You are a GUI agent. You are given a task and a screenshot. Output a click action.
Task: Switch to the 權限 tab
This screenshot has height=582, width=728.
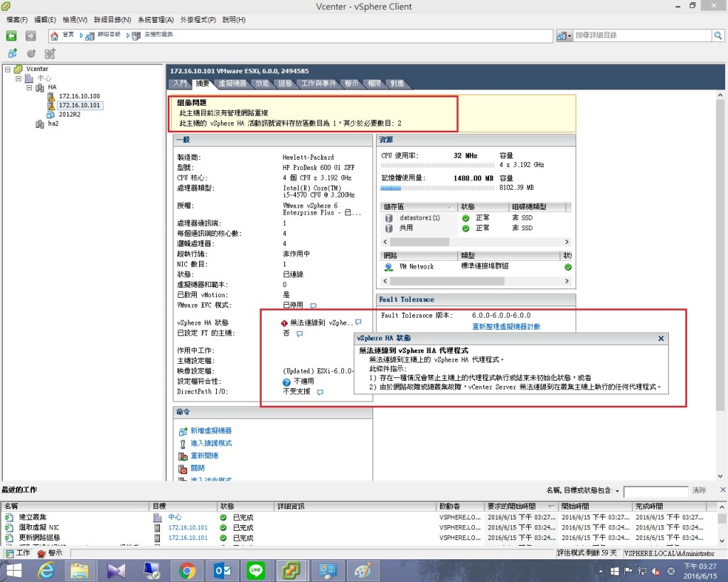point(374,84)
